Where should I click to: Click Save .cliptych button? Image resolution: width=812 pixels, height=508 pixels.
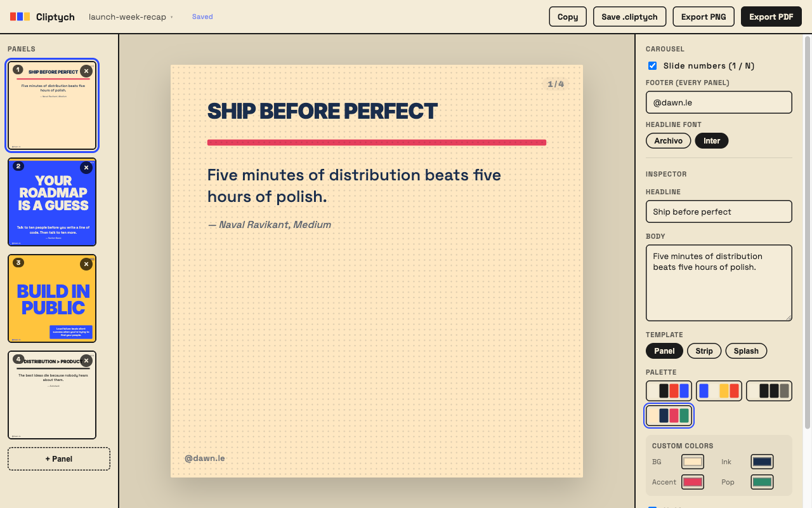(x=629, y=17)
